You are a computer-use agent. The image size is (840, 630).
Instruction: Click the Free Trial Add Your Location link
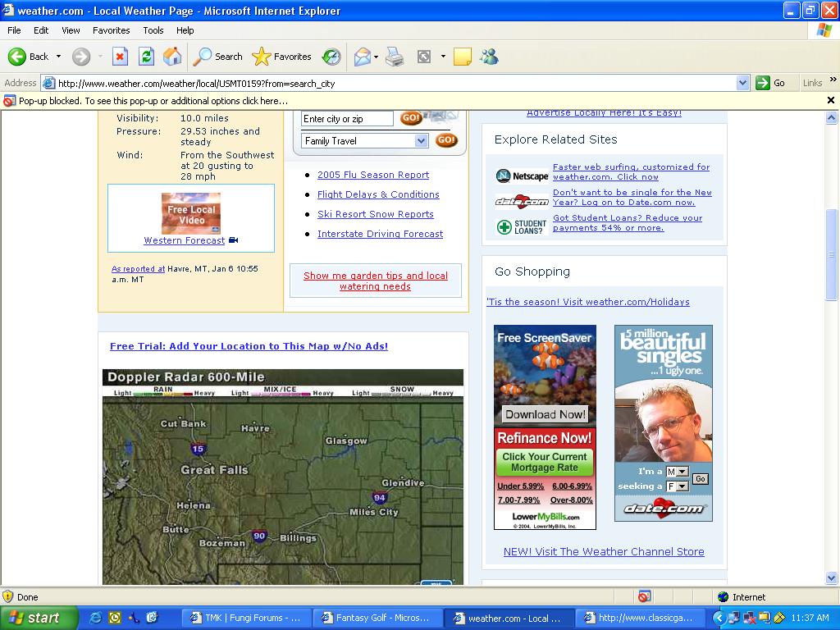click(x=249, y=346)
